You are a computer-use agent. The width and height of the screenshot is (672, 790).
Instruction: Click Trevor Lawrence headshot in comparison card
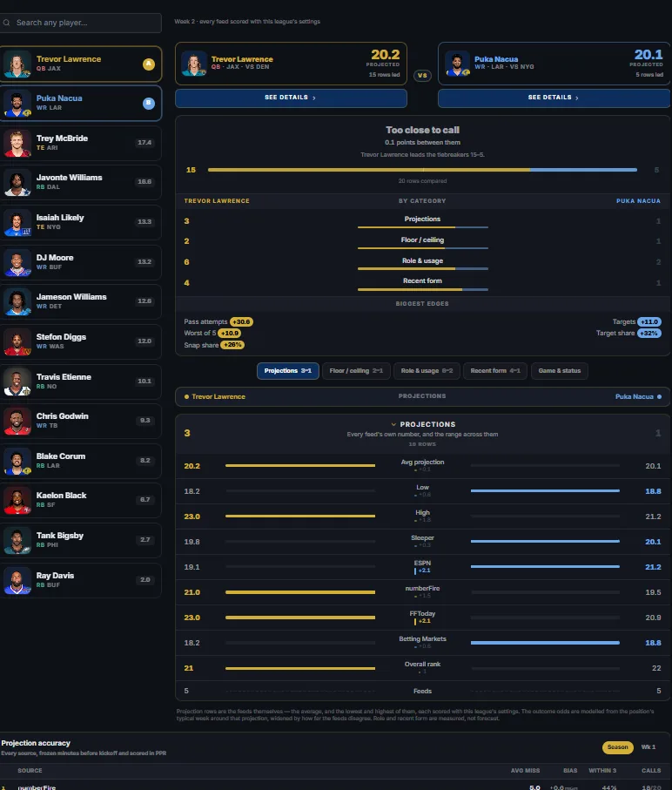(194, 64)
